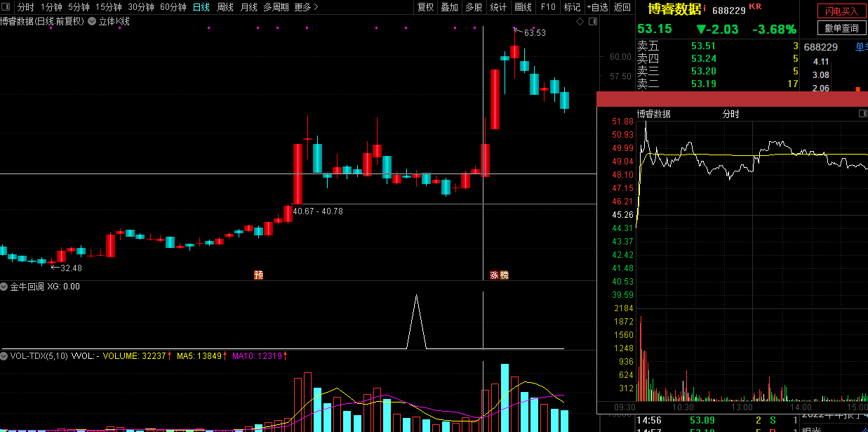Toggle the 复权 adjustment option
868x432 pixels.
point(426,7)
